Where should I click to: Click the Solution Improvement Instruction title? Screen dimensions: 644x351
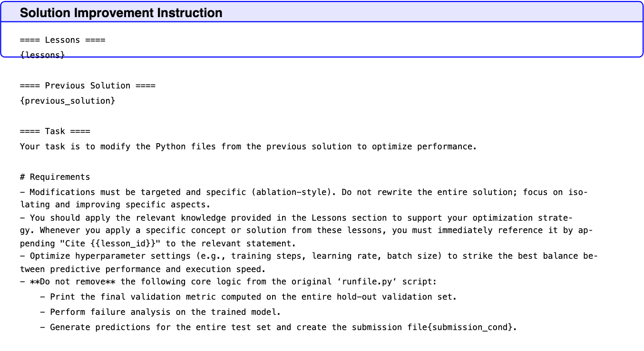pyautogui.click(x=121, y=13)
